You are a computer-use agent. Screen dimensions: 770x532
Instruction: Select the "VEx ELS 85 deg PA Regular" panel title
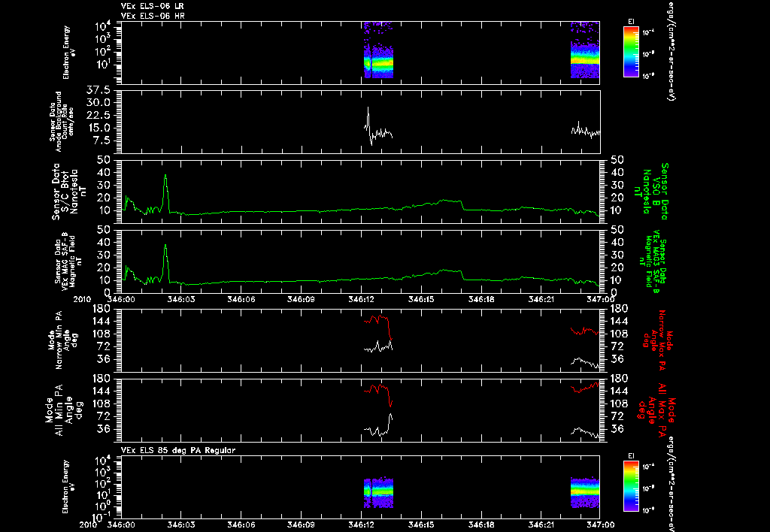point(177,450)
